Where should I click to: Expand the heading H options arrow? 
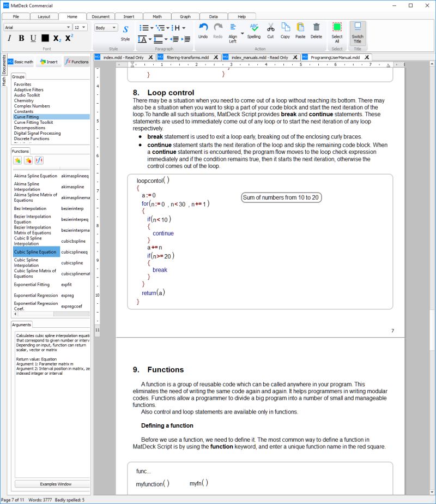coord(184,28)
